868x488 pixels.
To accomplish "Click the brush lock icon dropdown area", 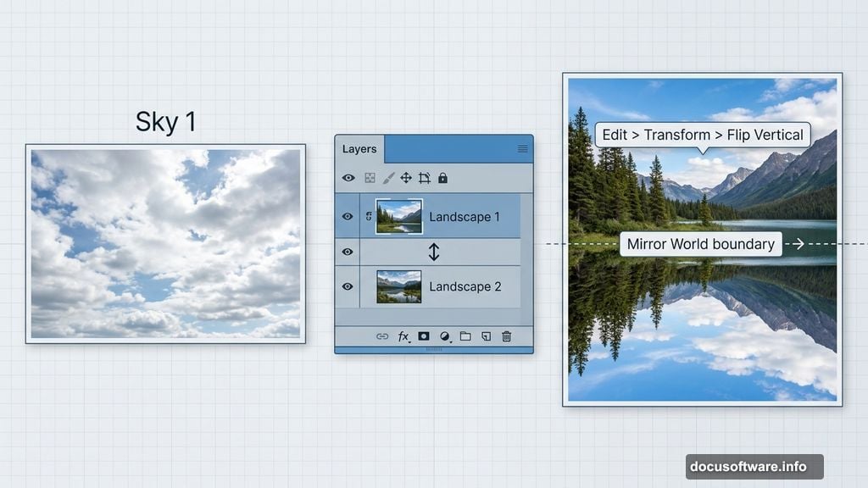I will click(x=387, y=178).
